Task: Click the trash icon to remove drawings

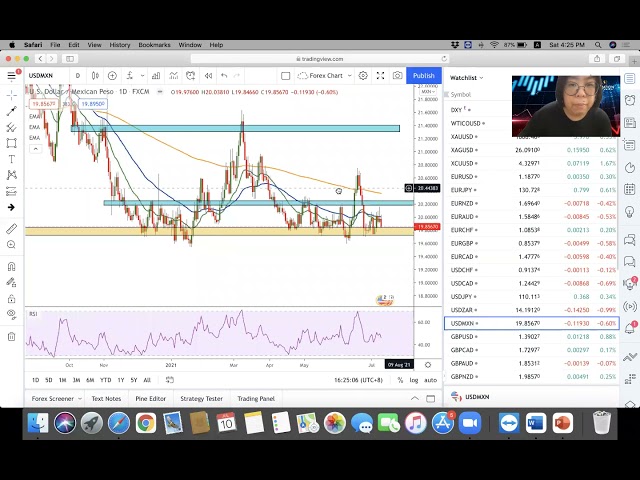Action: (x=11, y=333)
